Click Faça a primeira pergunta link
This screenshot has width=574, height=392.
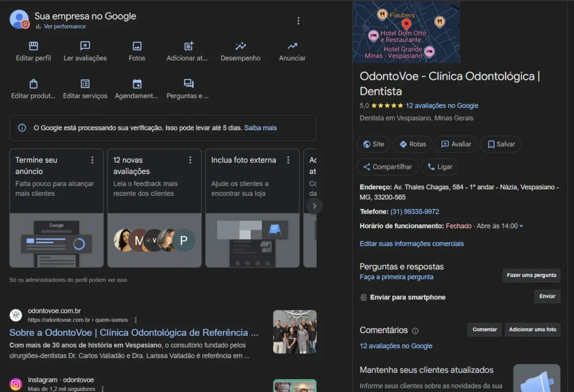396,277
